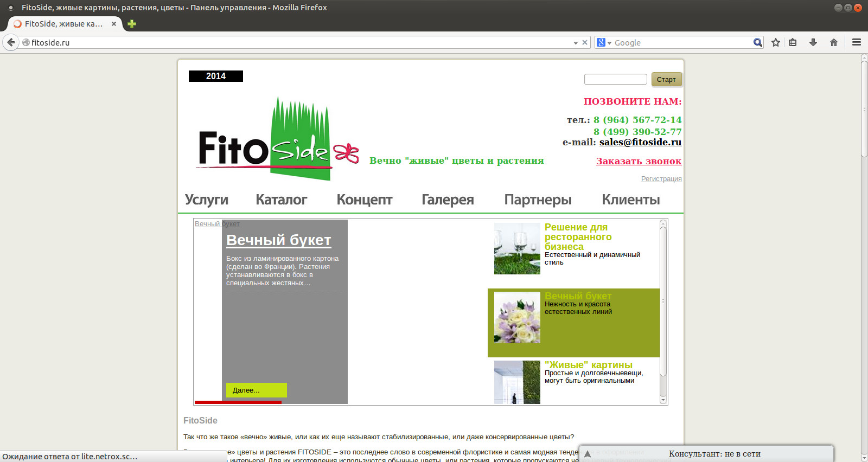This screenshot has height=462, width=868.
Task: Click the search magnifier icon in Google box
Action: [x=757, y=42]
